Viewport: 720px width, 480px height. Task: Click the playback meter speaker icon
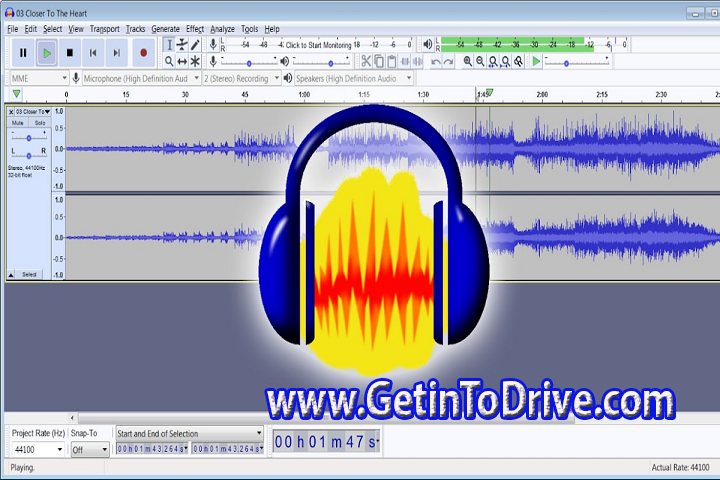pyautogui.click(x=428, y=44)
